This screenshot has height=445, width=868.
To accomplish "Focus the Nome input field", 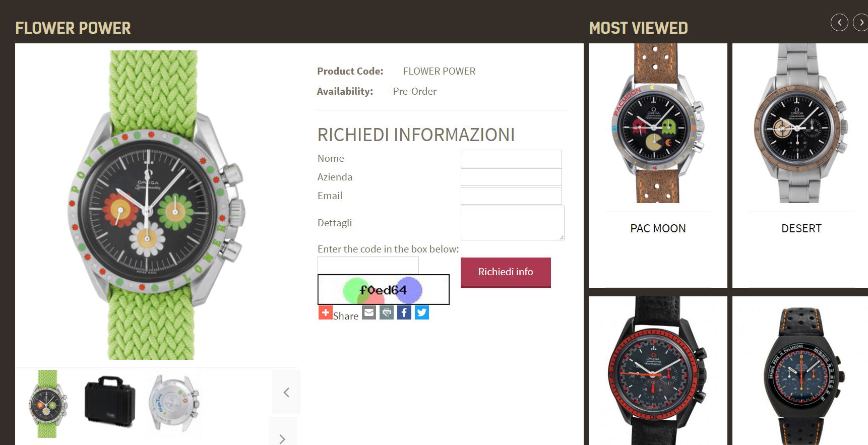I will coord(511,158).
